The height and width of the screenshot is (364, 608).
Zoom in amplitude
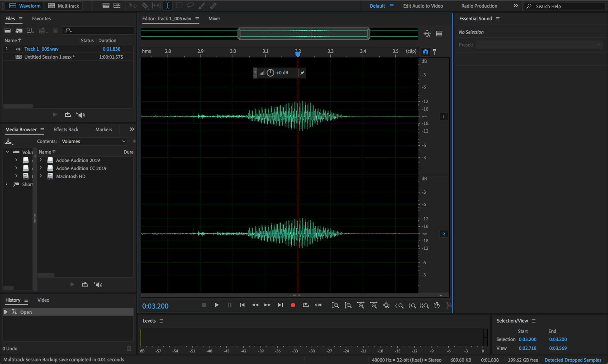pyautogui.click(x=335, y=305)
